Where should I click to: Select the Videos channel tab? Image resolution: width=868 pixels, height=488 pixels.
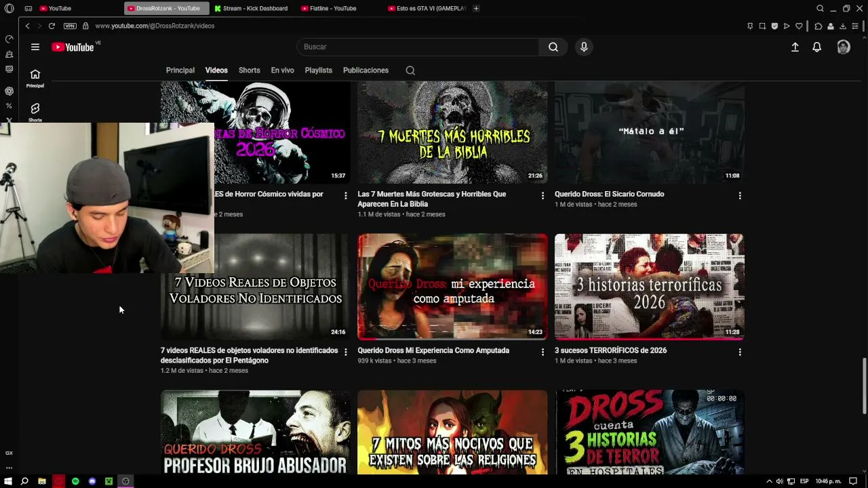click(216, 70)
